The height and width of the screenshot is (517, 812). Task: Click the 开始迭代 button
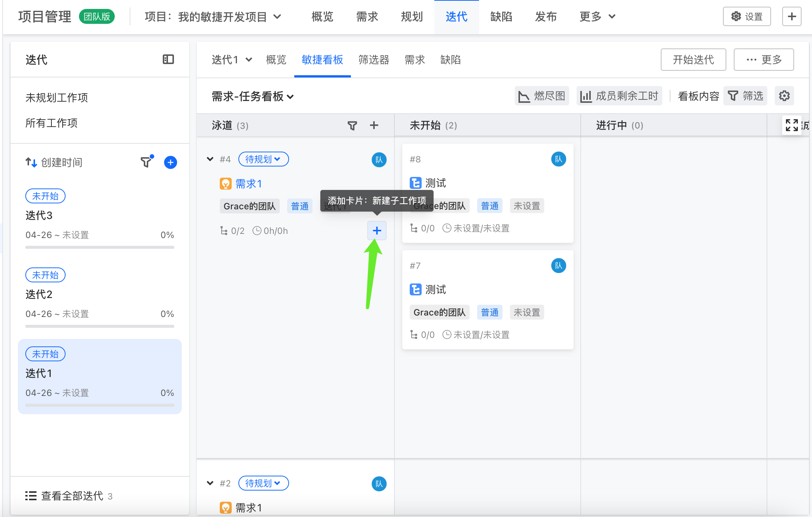tap(693, 60)
